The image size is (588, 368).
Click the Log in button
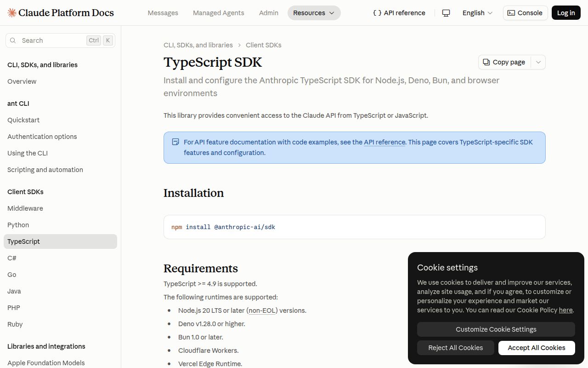point(566,13)
